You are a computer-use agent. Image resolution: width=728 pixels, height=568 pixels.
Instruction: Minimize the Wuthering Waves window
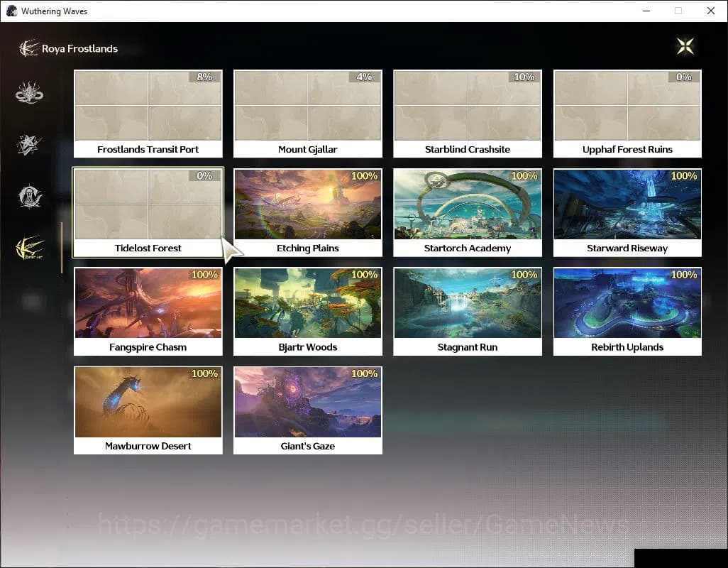(x=646, y=11)
